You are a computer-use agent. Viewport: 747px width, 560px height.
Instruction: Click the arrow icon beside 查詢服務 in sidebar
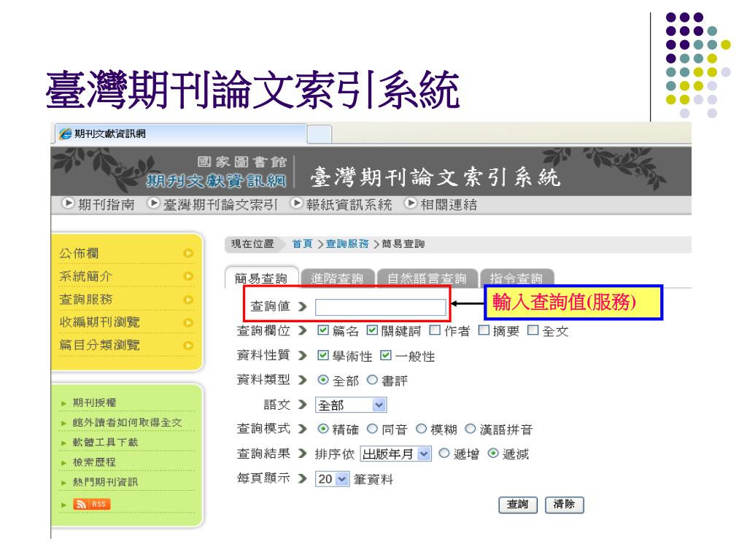pyautogui.click(x=188, y=300)
